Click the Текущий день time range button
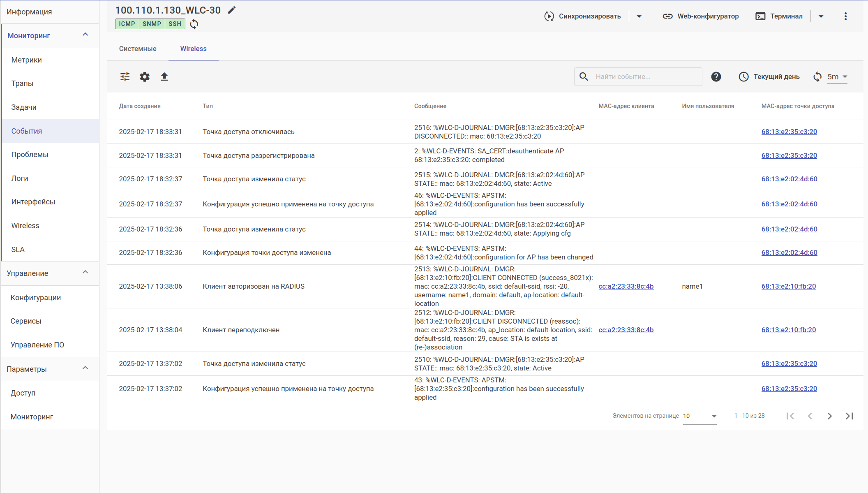Viewport: 868px width, 493px height. tap(769, 76)
